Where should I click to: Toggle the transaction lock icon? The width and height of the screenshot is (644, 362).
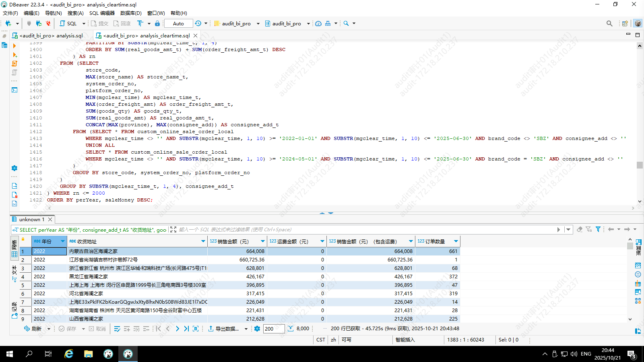pyautogui.click(x=157, y=23)
